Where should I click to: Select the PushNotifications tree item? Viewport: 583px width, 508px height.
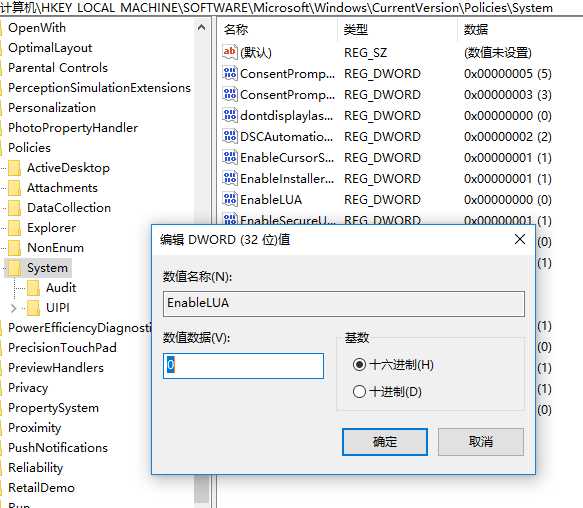pos(58,448)
